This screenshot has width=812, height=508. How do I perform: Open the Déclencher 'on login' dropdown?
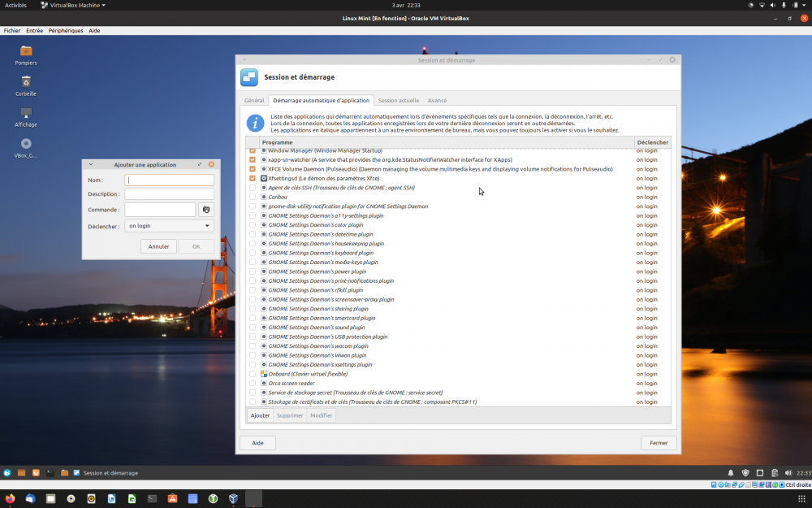tap(170, 226)
